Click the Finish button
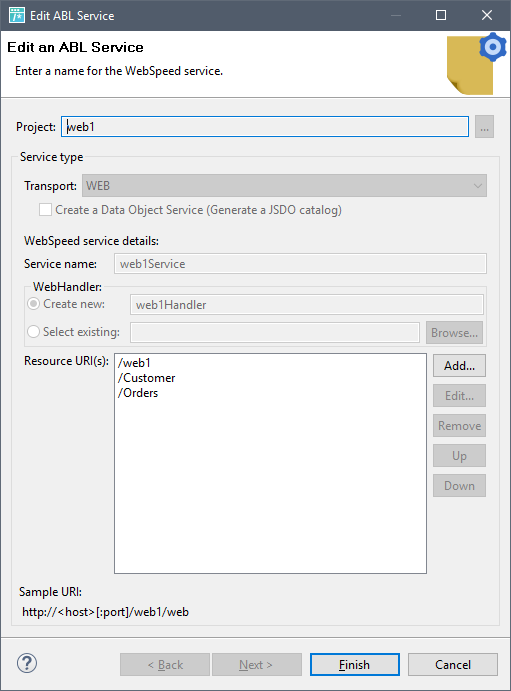This screenshot has width=511, height=691. coord(355,665)
